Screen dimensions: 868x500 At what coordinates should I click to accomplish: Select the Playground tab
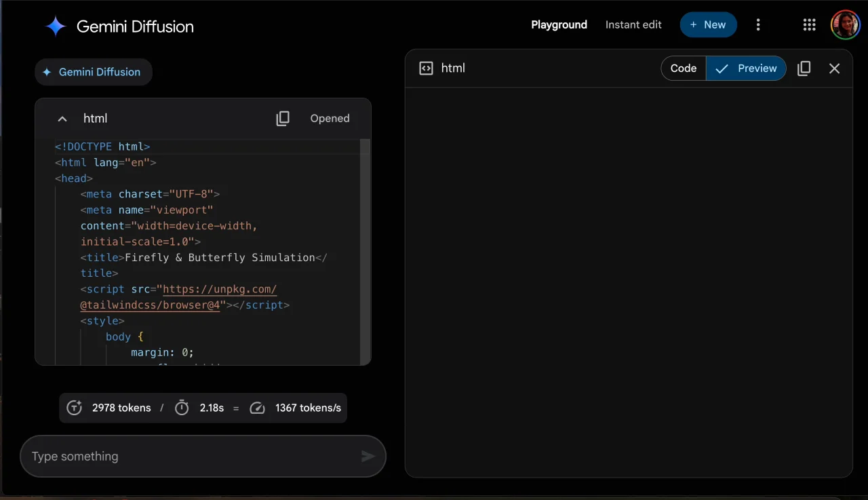[559, 25]
